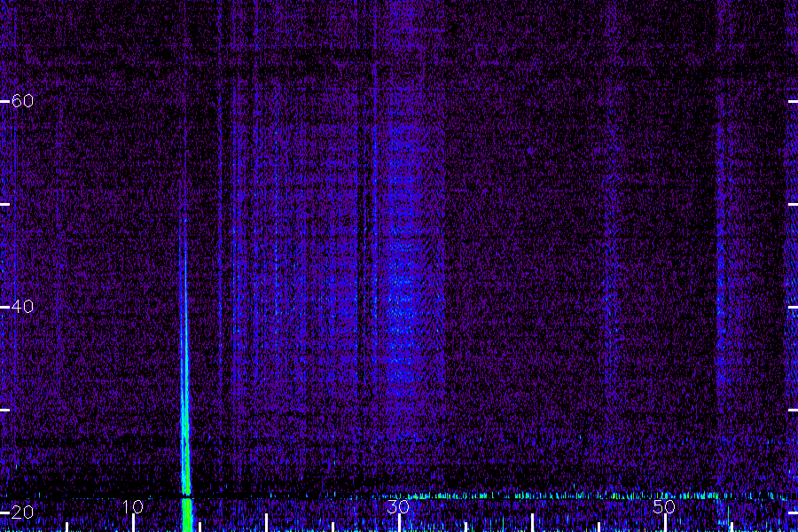Click the "30" horizontal axis label
The width and height of the screenshot is (798, 532).
[398, 506]
